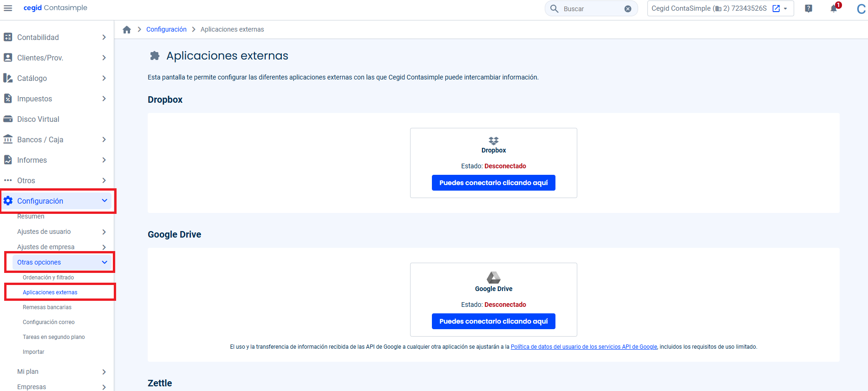Click the Zettle section heading
The image size is (868, 391).
coord(160,383)
